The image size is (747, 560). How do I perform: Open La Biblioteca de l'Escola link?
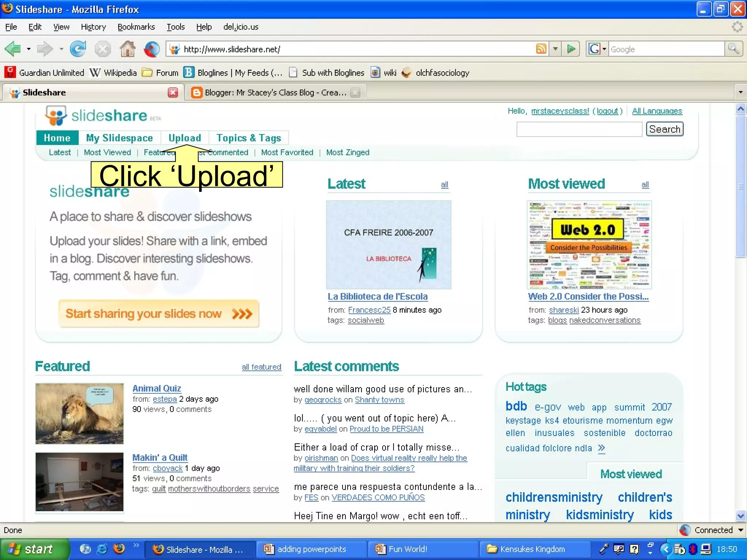[x=378, y=296]
